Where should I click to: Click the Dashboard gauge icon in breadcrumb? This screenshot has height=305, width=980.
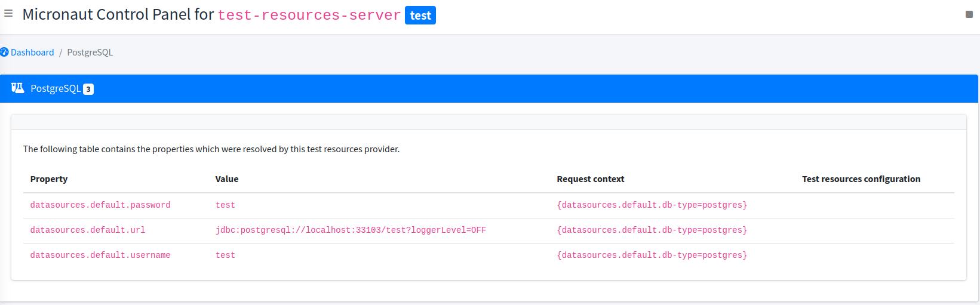(4, 52)
